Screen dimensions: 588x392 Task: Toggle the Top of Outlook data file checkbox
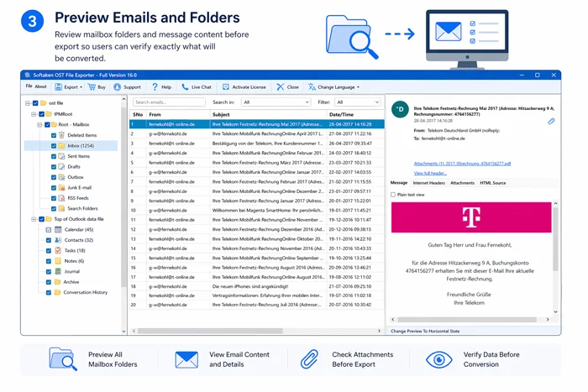tap(42, 219)
